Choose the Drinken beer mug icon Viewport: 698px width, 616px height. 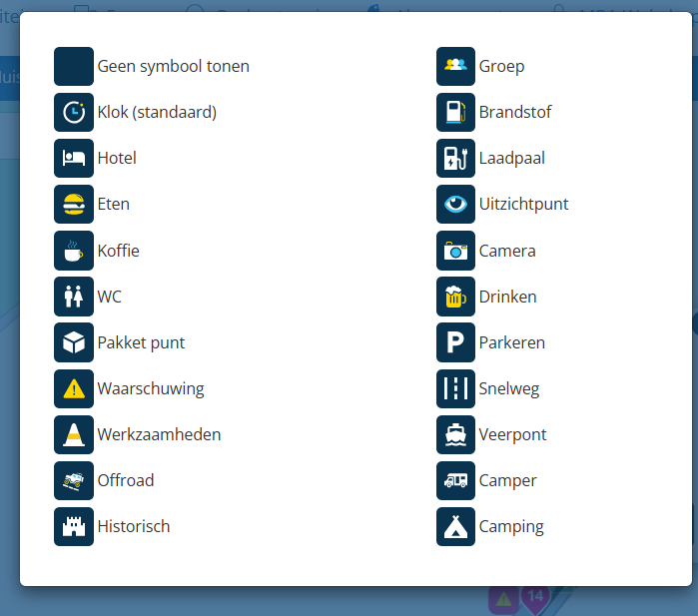coord(455,297)
